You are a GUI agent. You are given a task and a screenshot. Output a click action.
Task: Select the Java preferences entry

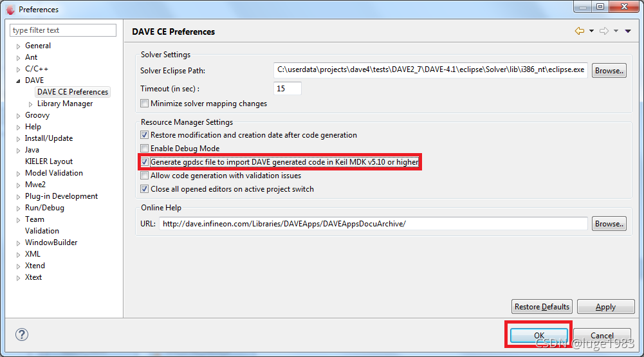click(32, 150)
